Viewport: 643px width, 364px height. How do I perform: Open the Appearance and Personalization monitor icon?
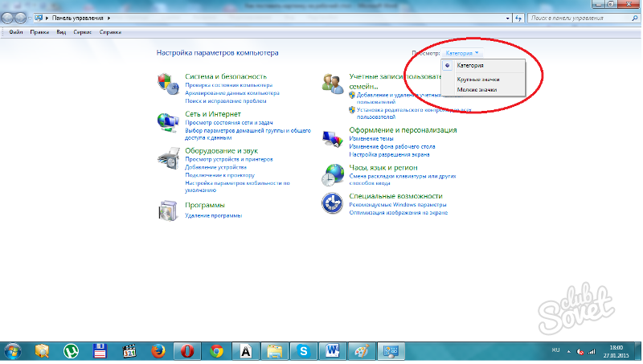pos(333,137)
